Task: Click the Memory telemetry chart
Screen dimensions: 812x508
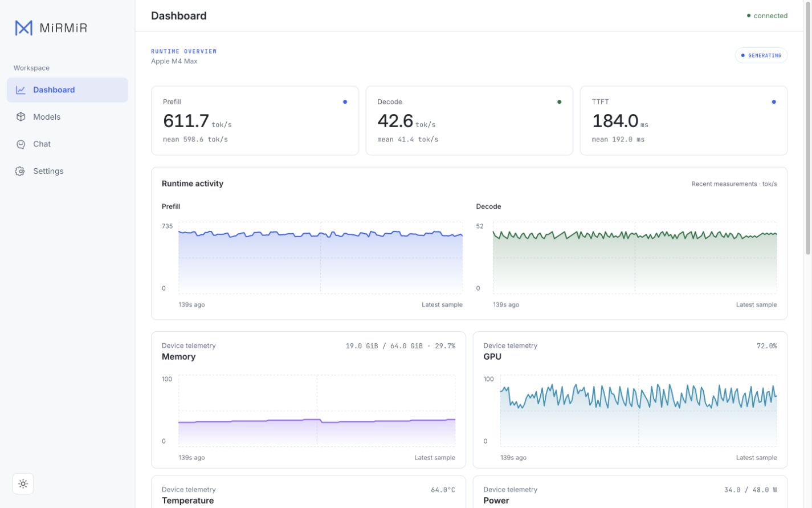Action: point(317,411)
